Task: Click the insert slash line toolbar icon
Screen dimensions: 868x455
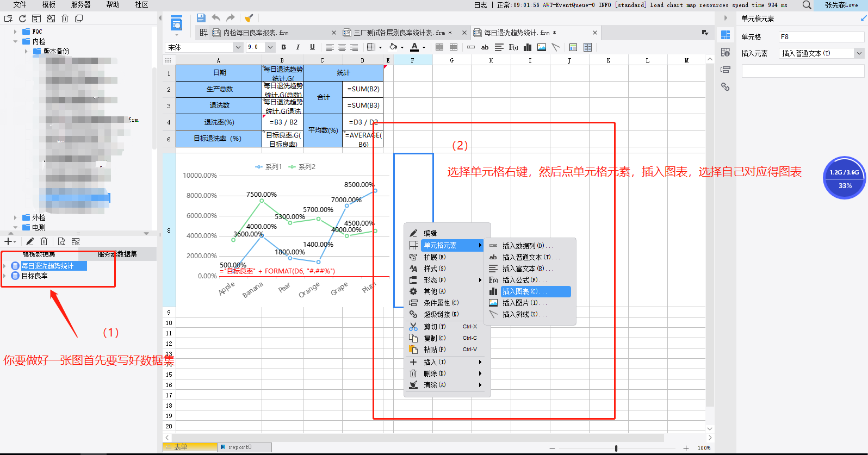Action: point(556,47)
